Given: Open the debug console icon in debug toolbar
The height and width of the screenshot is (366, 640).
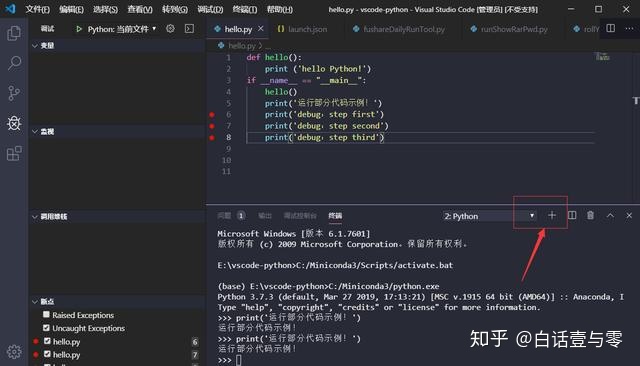Looking at the screenshot, I should tap(189, 29).
